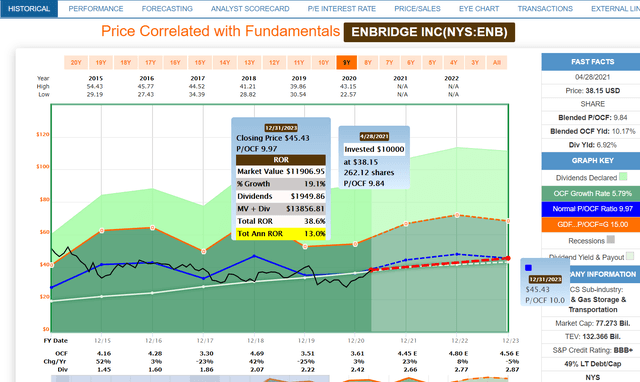640x382 pixels.
Task: Click the 12/18 blue line peak point
Action: [x=254, y=256]
